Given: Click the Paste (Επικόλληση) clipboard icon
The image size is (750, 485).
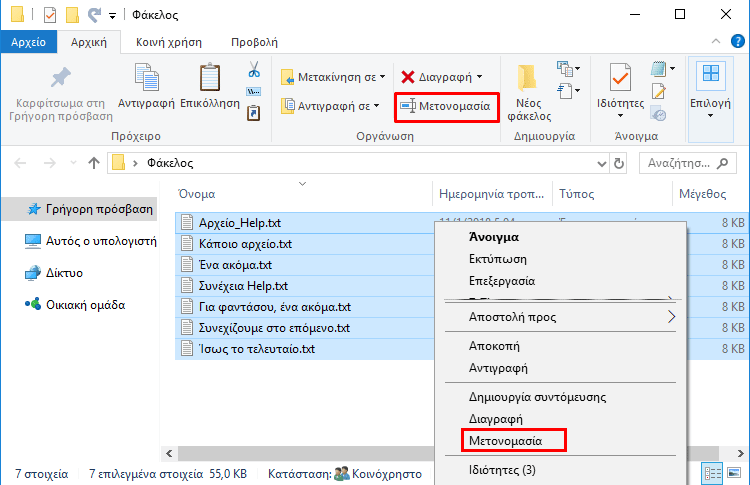Looking at the screenshot, I should pos(210,77).
